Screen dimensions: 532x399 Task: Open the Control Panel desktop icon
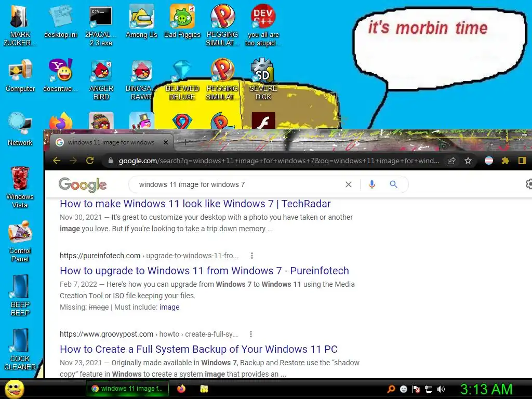pyautogui.click(x=20, y=241)
